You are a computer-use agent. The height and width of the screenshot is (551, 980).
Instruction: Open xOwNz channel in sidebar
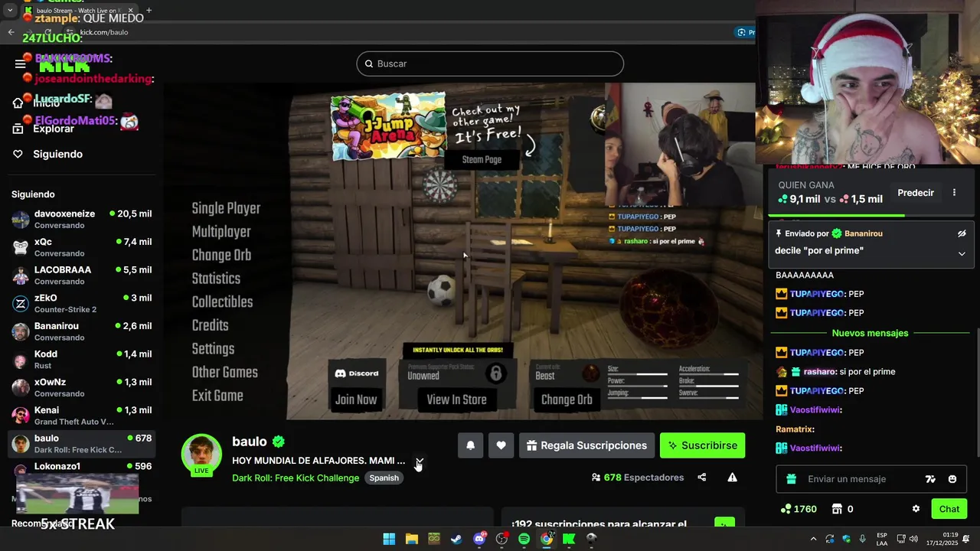[81, 387]
